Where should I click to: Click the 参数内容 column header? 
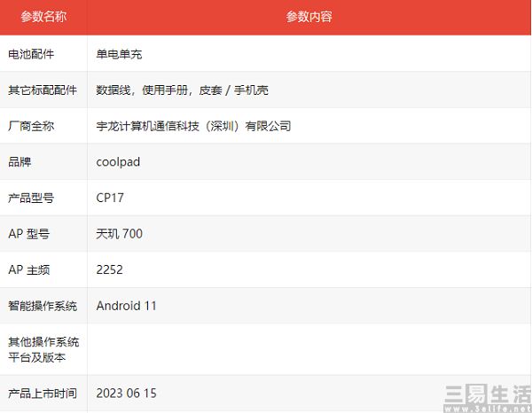pos(309,17)
